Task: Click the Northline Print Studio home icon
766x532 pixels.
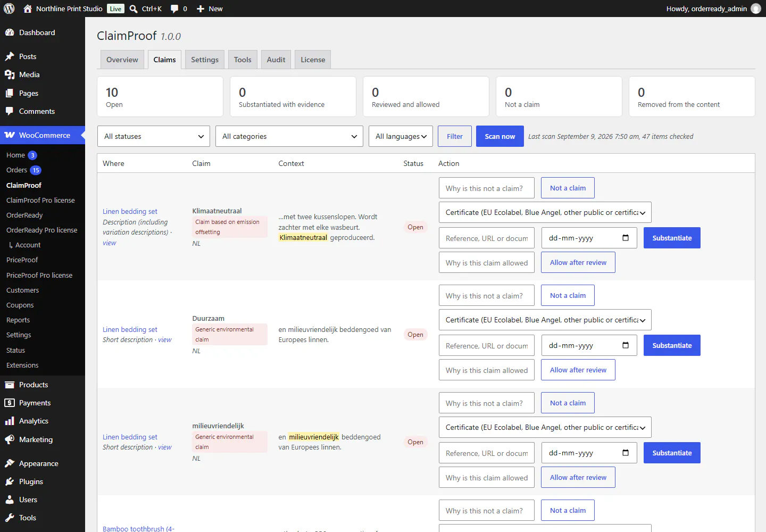Action: pyautogui.click(x=28, y=9)
